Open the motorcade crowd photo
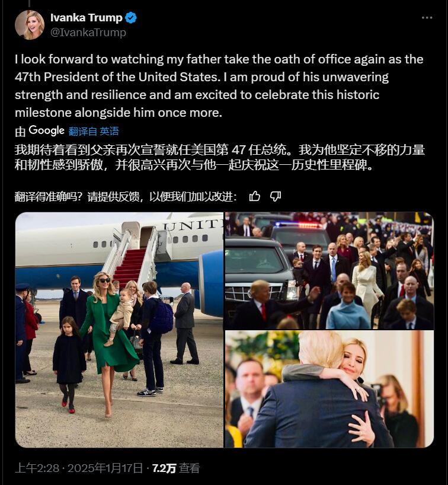448x485 pixels. 329,270
